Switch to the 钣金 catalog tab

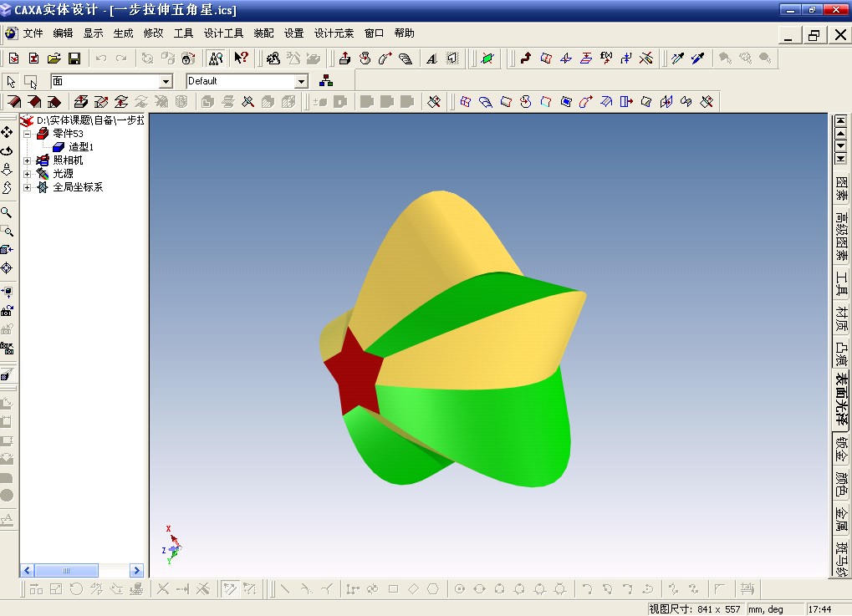tap(841, 450)
